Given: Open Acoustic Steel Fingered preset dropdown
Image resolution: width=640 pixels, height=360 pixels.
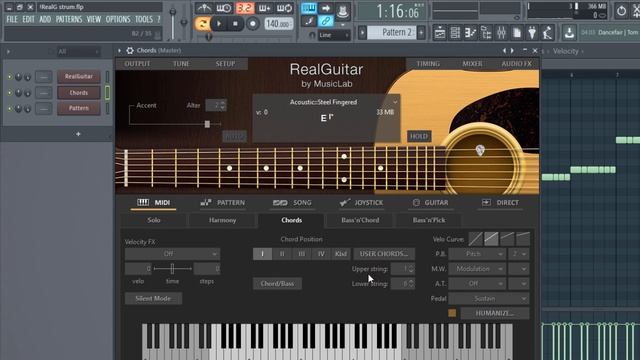Looking at the screenshot, I should click(x=394, y=102).
